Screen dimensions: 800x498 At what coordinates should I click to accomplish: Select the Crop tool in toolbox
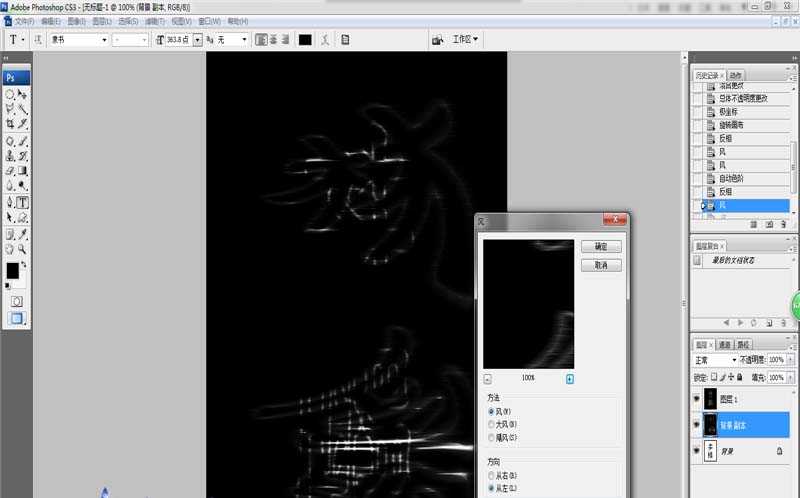point(10,124)
